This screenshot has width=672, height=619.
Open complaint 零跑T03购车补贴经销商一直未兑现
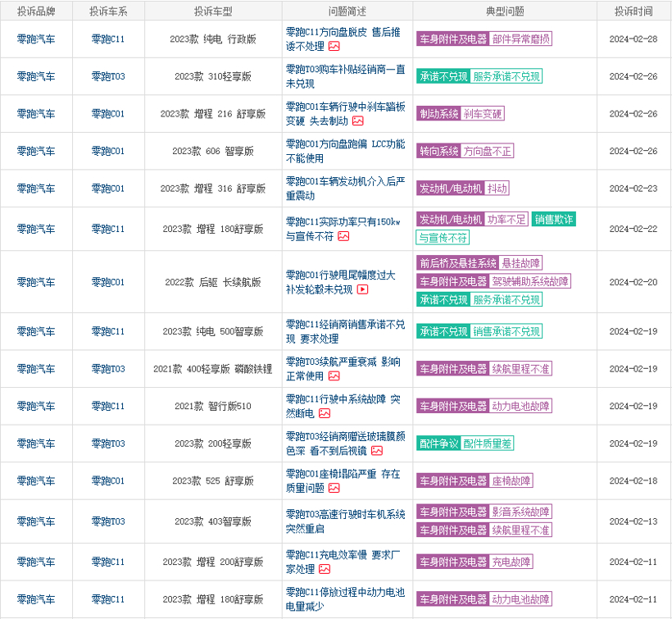[x=346, y=76]
